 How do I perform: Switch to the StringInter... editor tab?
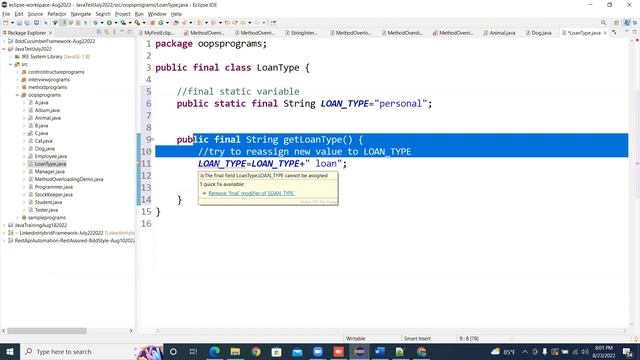pos(301,33)
